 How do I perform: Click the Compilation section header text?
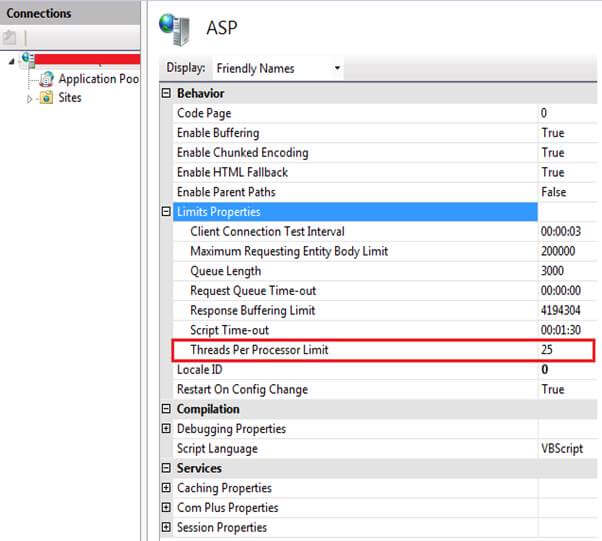(208, 409)
